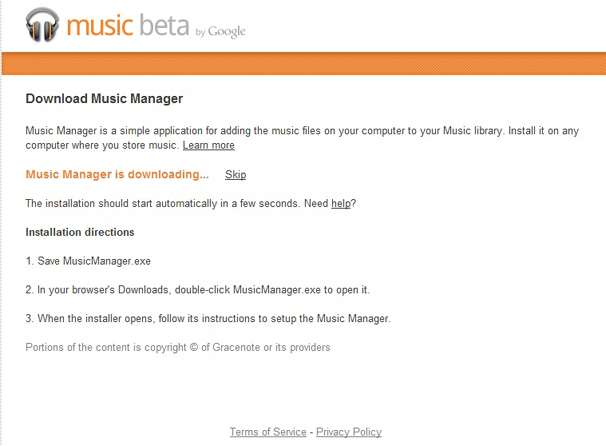Click the 'Installation directions' heading
606x446 pixels.
point(80,232)
